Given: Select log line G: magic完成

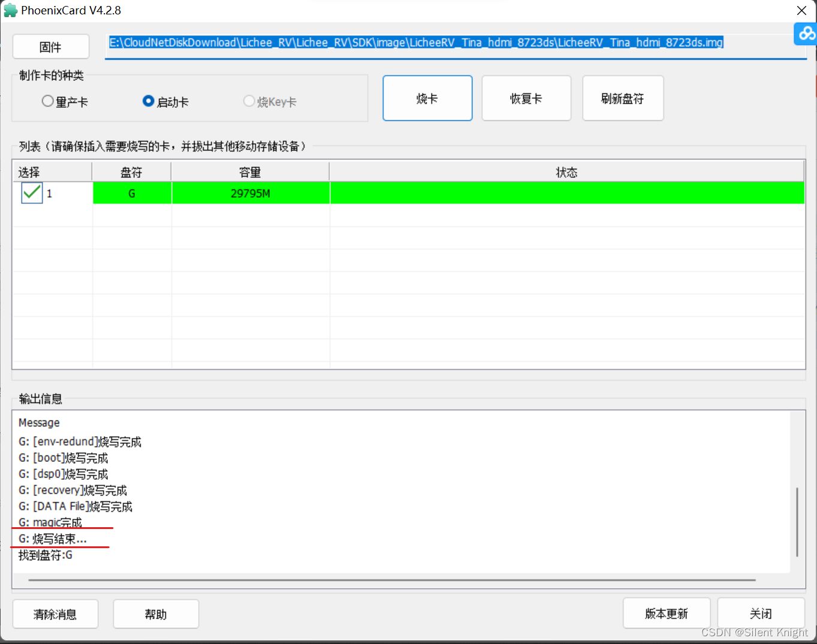Looking at the screenshot, I should [50, 522].
